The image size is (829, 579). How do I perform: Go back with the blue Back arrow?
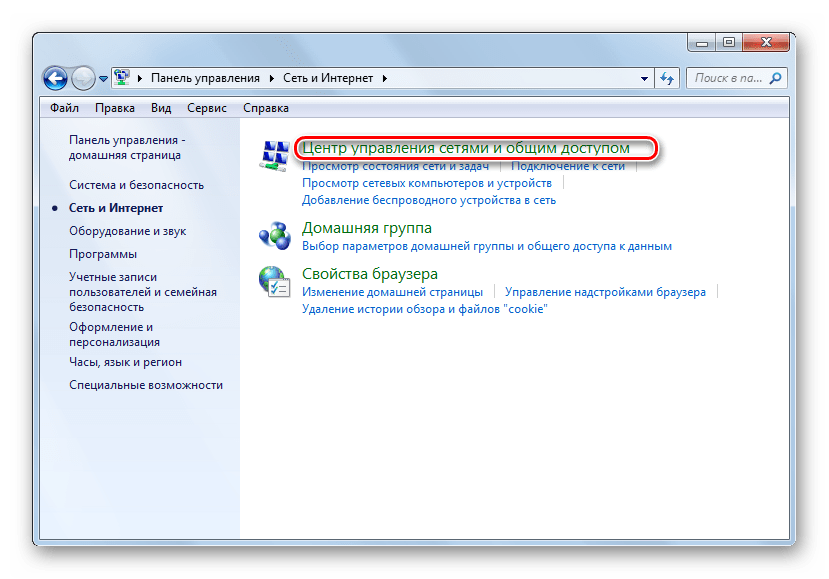click(56, 77)
